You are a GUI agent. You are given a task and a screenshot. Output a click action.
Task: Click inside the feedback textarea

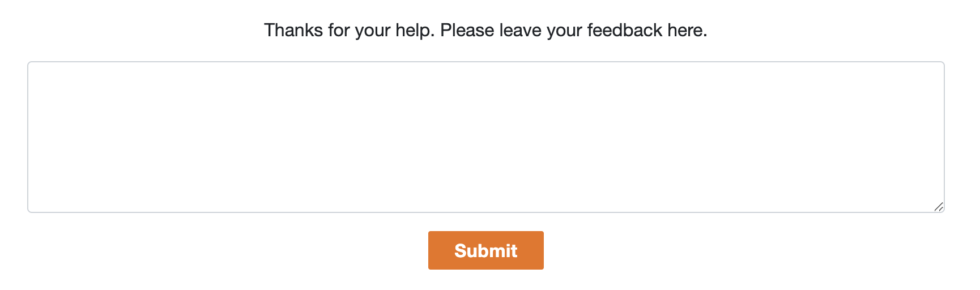(x=485, y=137)
